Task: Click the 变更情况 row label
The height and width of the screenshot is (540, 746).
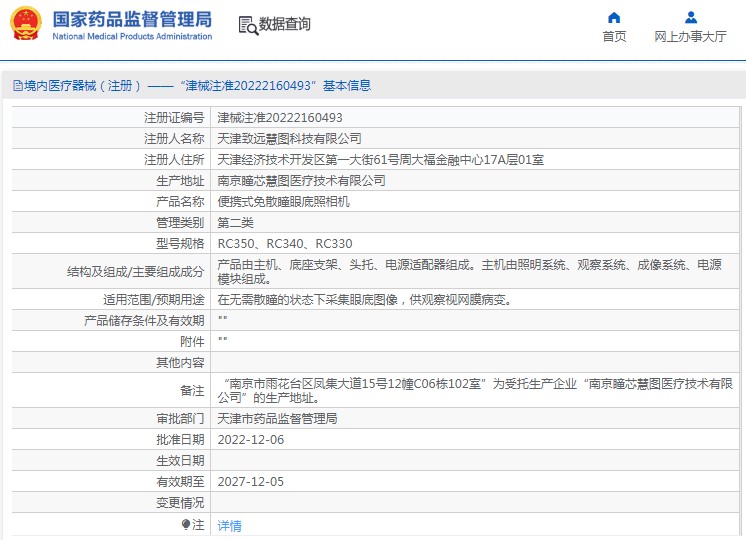Action: pos(180,502)
